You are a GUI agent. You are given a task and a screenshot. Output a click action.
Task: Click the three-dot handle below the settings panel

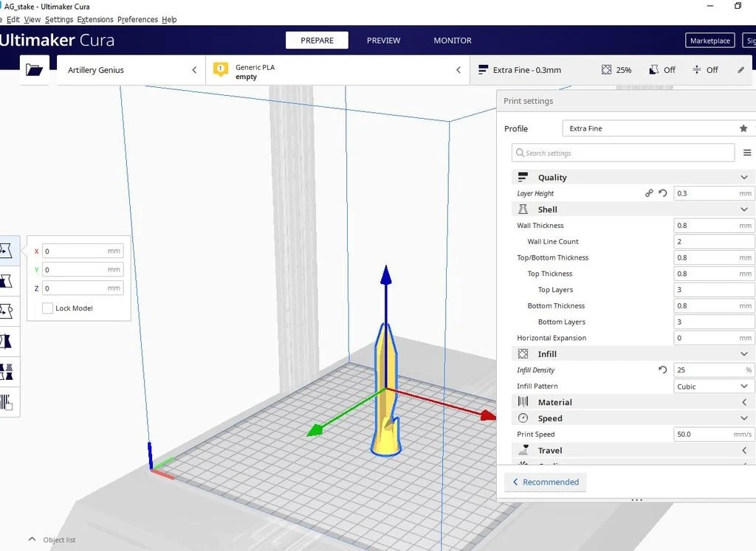pos(636,500)
